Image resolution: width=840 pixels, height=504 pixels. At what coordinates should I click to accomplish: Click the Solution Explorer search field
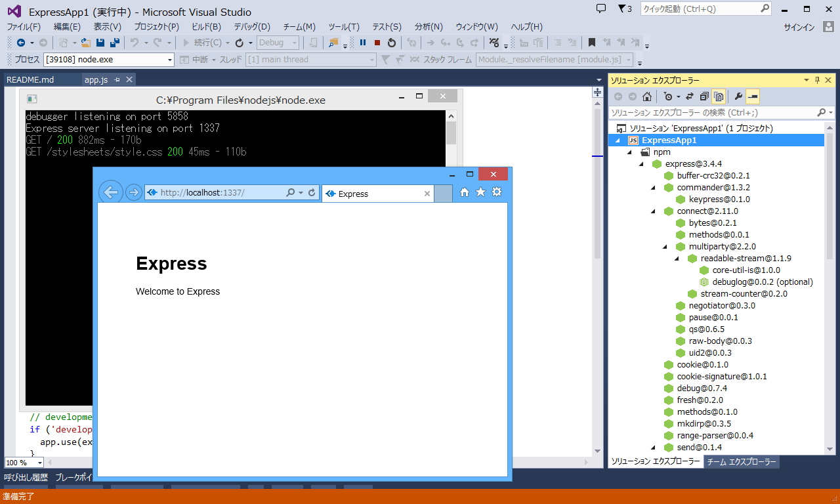click(721, 113)
